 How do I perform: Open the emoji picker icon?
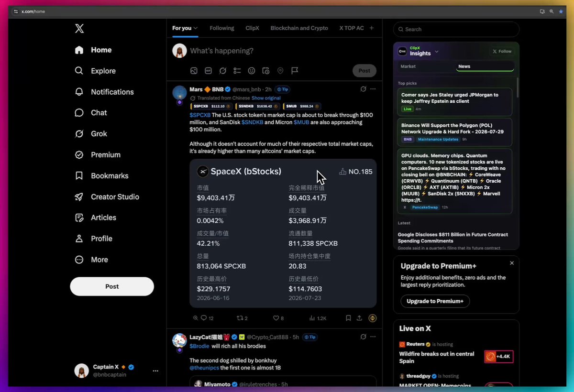tap(251, 71)
